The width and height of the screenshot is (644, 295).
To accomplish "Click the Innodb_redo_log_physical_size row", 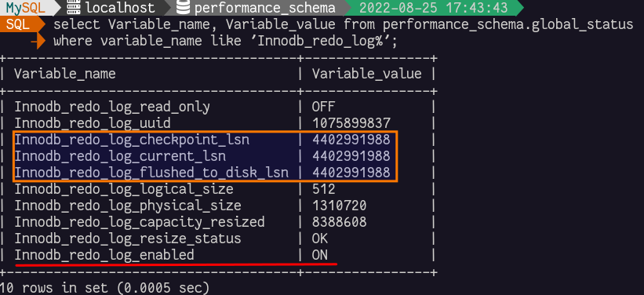I will coord(218,206).
